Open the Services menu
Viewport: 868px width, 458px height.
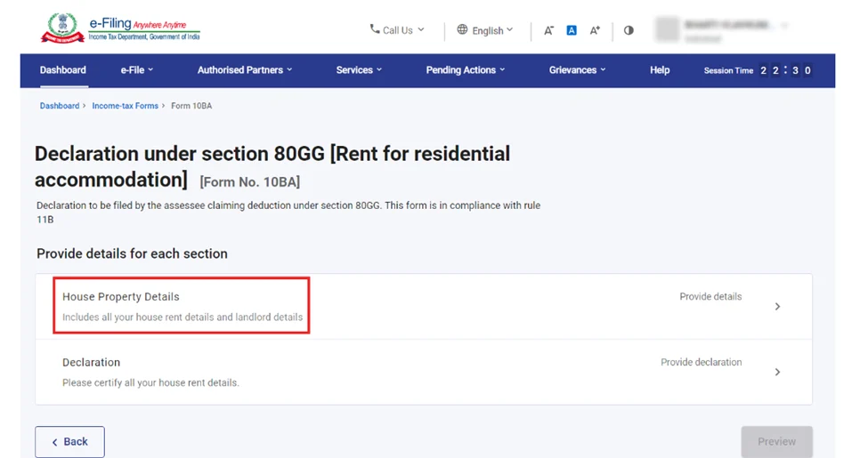pyautogui.click(x=359, y=70)
